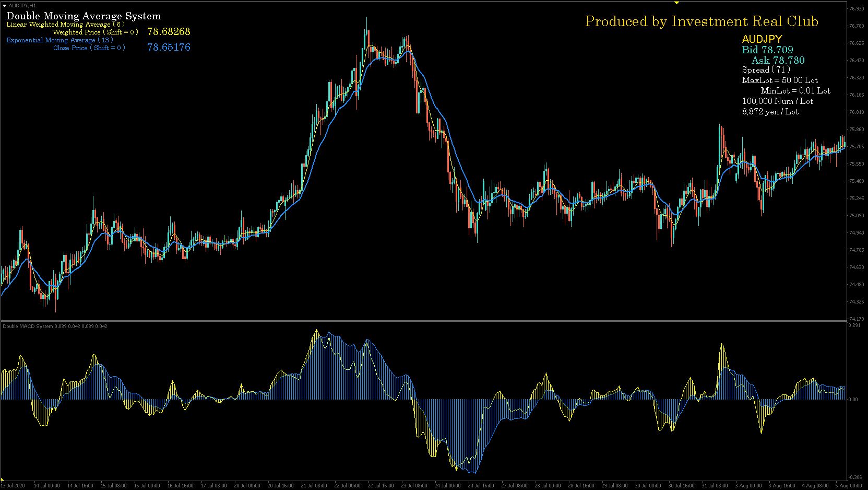Click the '3 Aug 00:00' time axis label
The image size is (868, 490).
(748, 486)
